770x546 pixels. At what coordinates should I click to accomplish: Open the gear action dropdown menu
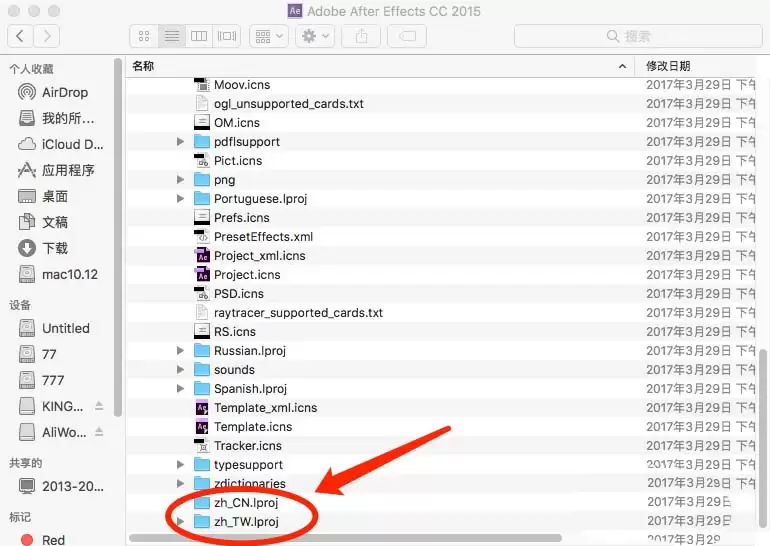tap(315, 36)
